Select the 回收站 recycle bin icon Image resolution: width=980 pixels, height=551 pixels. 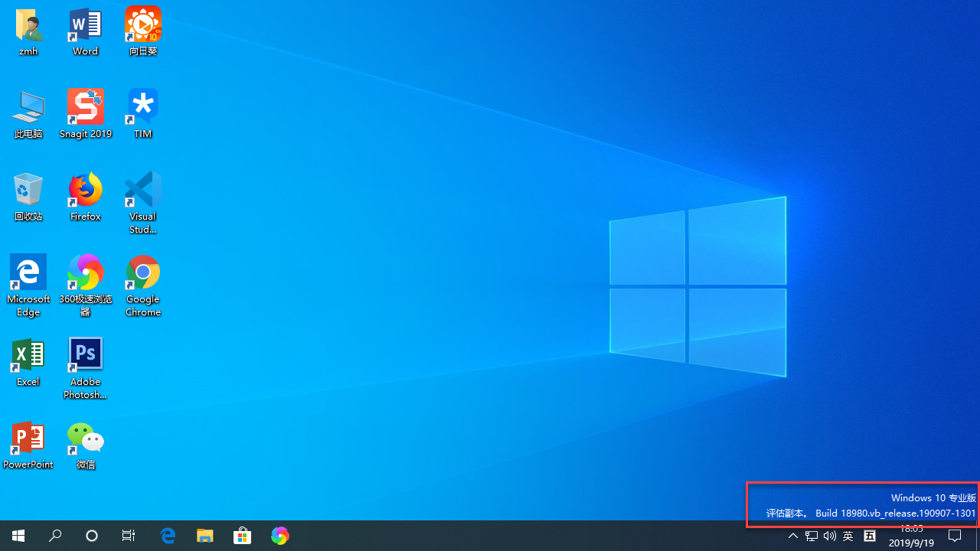pyautogui.click(x=28, y=197)
